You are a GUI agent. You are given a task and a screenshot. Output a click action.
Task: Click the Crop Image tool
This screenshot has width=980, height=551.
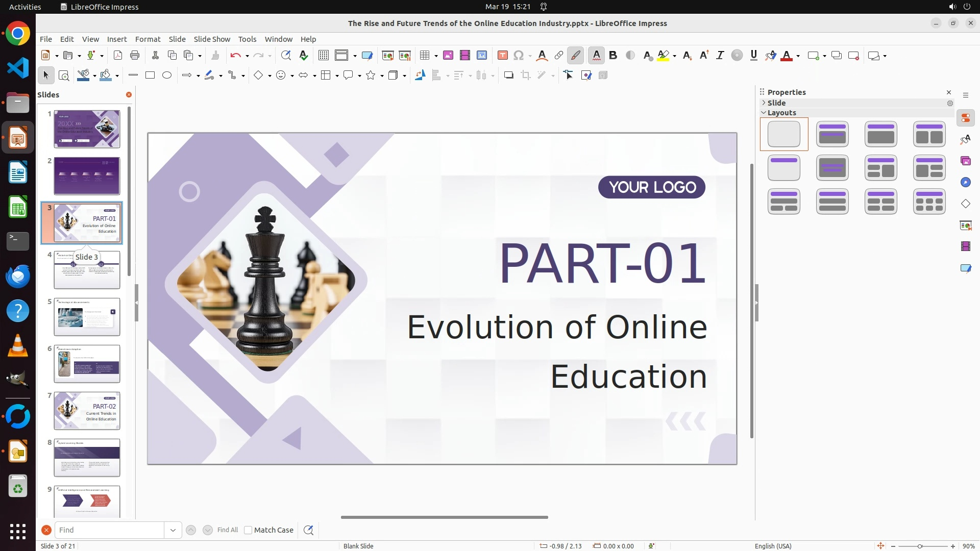[526, 76]
